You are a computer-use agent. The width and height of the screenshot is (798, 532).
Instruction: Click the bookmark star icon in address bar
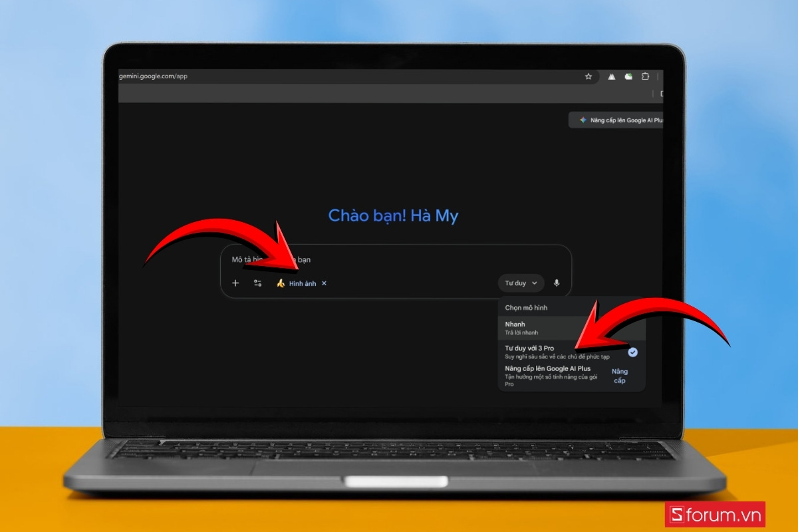click(588, 76)
